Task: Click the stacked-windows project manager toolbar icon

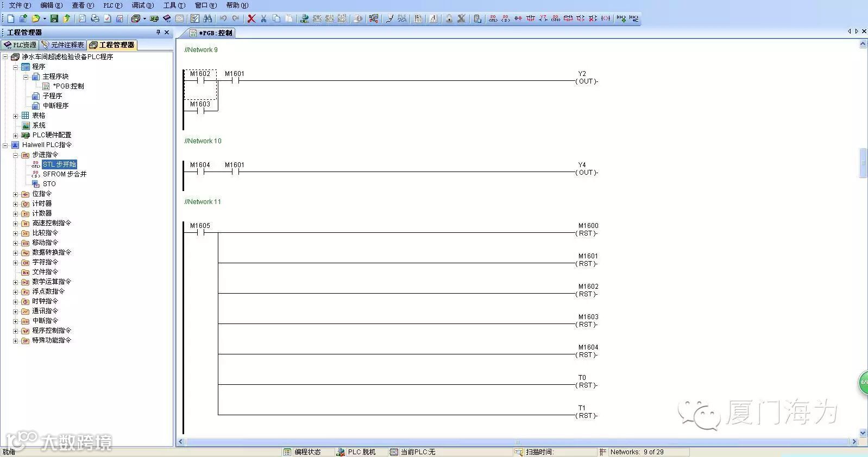Action: (x=136, y=18)
